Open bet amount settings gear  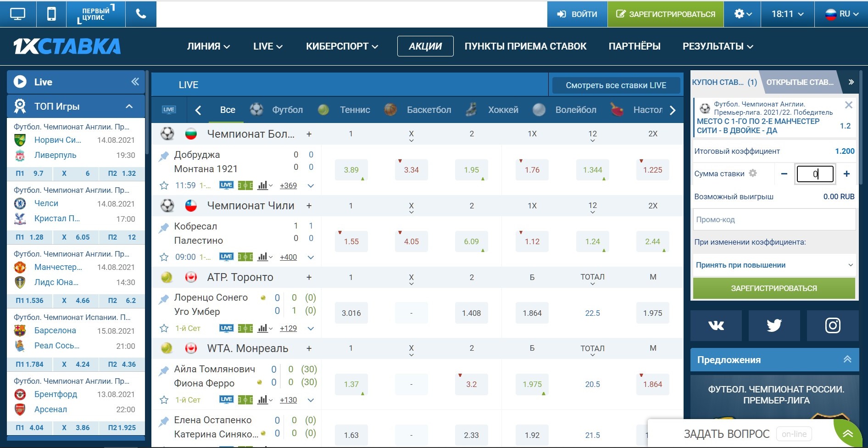[x=753, y=173]
